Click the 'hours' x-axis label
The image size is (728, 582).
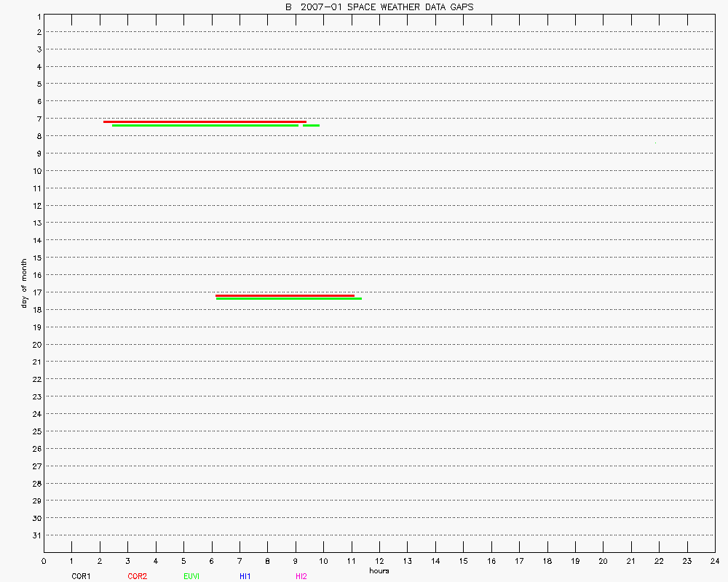379,570
